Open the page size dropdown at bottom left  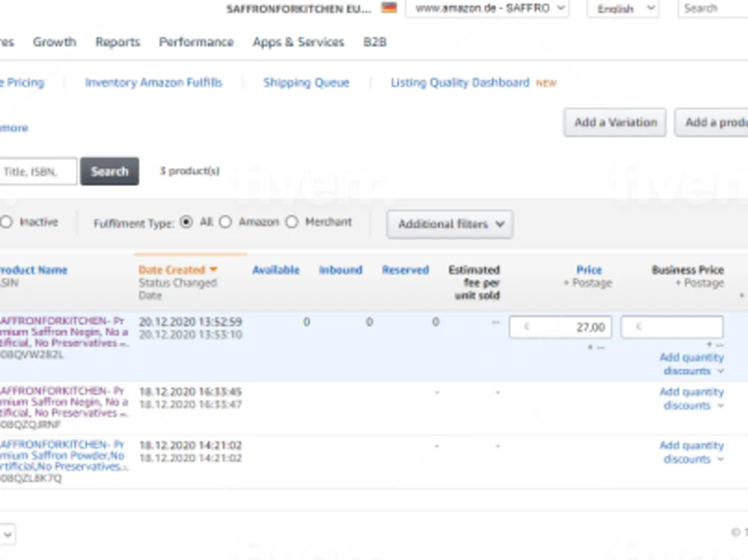7,534
